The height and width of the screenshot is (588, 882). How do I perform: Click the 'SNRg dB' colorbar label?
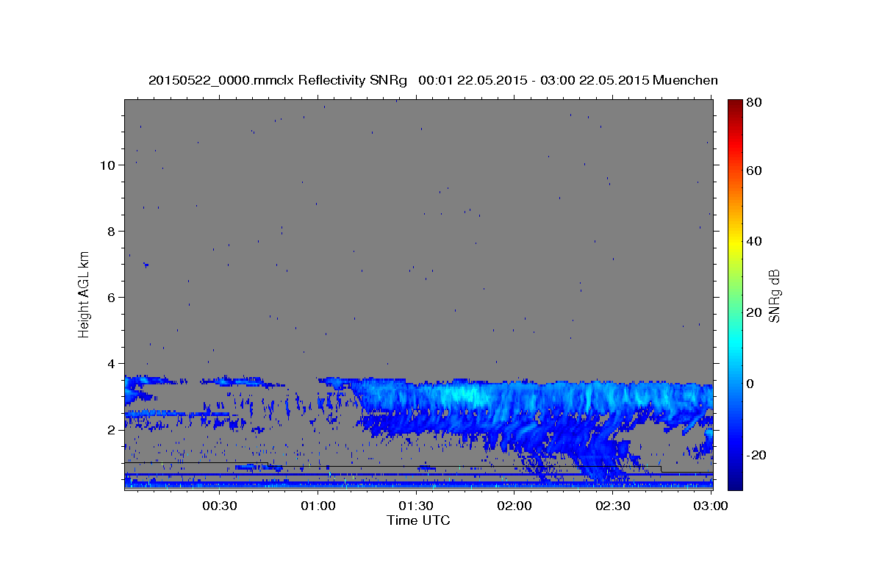tap(774, 295)
